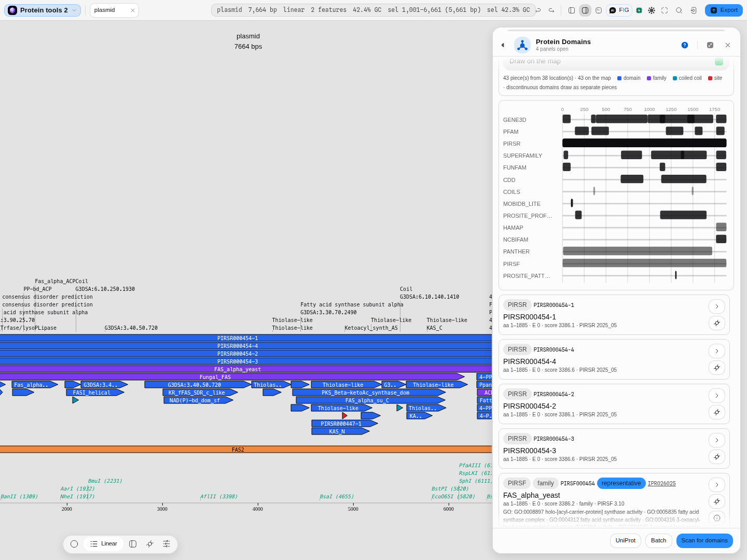Viewport: 747px width, 560px height.
Task: Locate PIRSR000454-1 on the map
Action: [x=717, y=323]
